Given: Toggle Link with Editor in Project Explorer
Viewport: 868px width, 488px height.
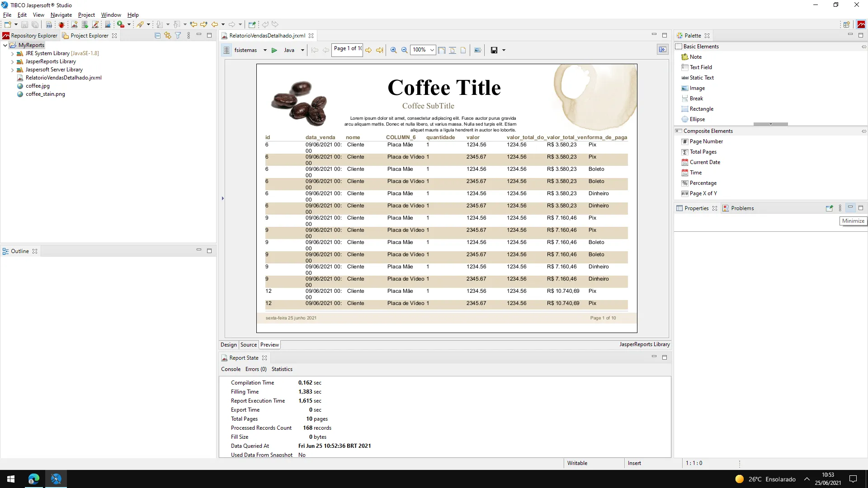Looking at the screenshot, I should pyautogui.click(x=167, y=35).
